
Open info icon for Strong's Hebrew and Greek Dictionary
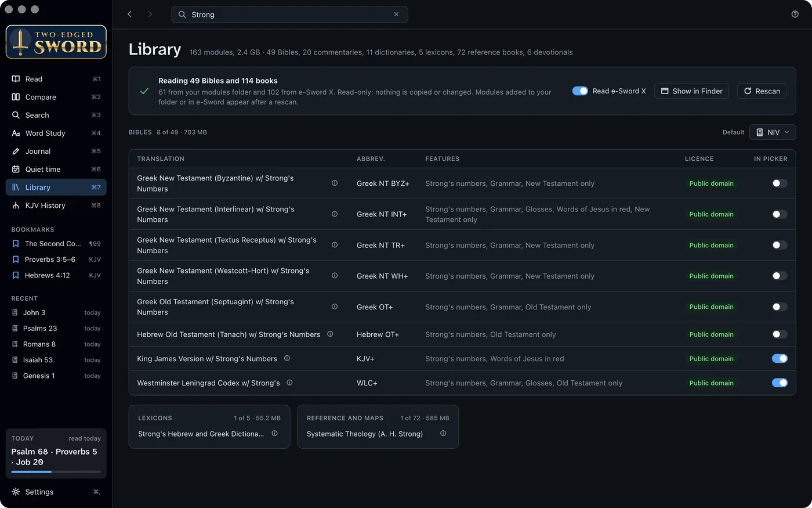point(274,434)
